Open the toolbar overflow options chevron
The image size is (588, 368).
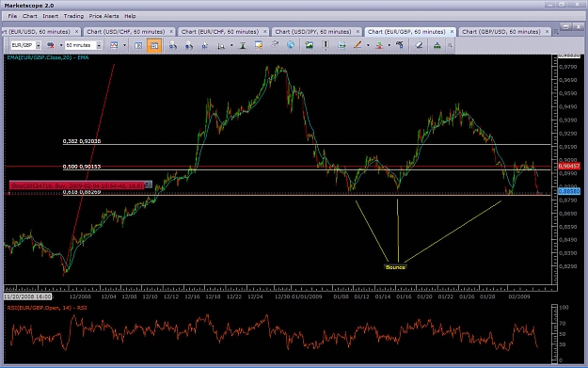(450, 45)
